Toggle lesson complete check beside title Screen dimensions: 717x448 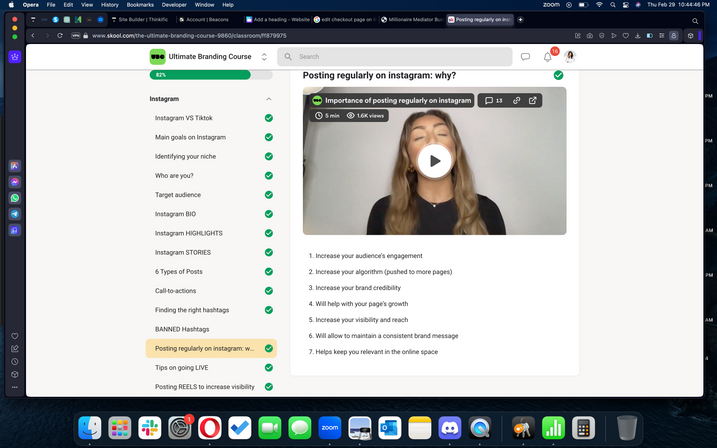click(x=558, y=75)
